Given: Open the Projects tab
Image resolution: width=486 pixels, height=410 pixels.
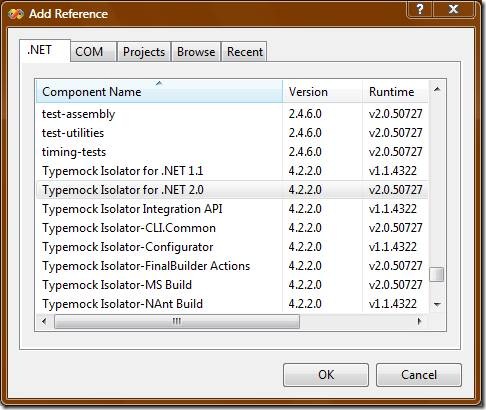Looking at the screenshot, I should pos(144,52).
